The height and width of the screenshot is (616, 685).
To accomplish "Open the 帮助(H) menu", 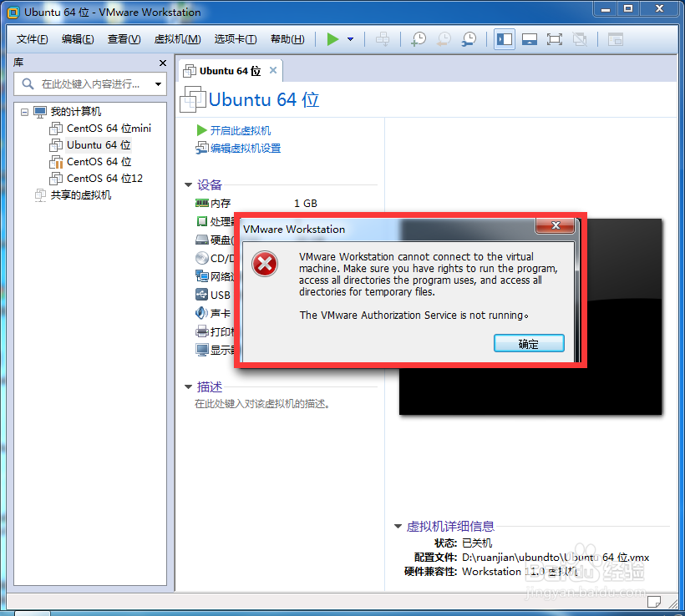I will pyautogui.click(x=287, y=39).
